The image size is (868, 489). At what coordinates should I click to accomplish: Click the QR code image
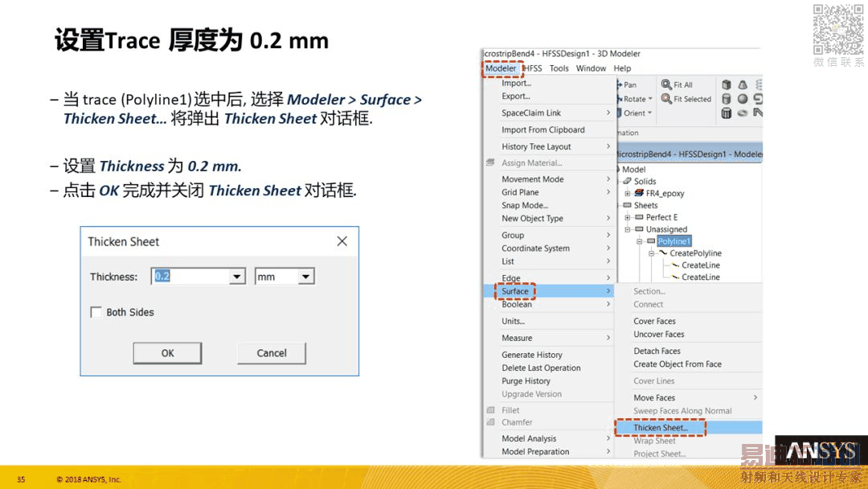click(x=838, y=29)
